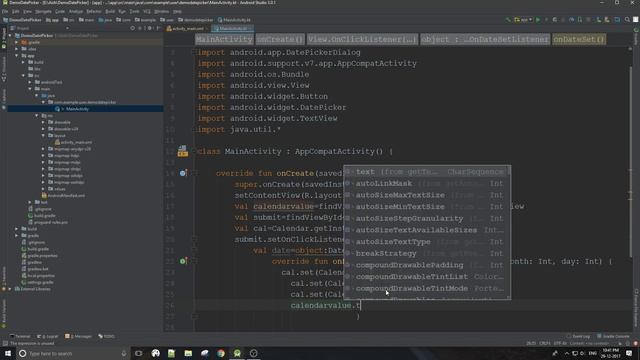Expand the .gradle folder in tree
The image size is (640, 360).
[x=17, y=42]
